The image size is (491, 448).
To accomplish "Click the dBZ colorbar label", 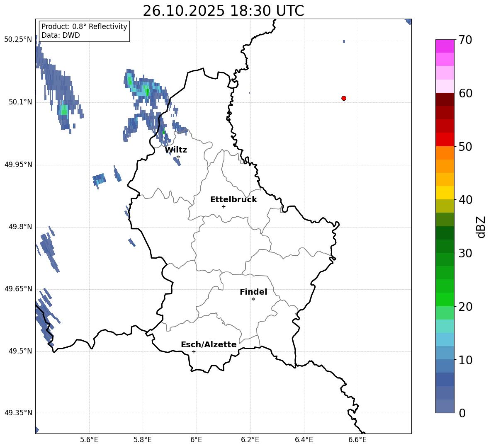I will click(481, 227).
